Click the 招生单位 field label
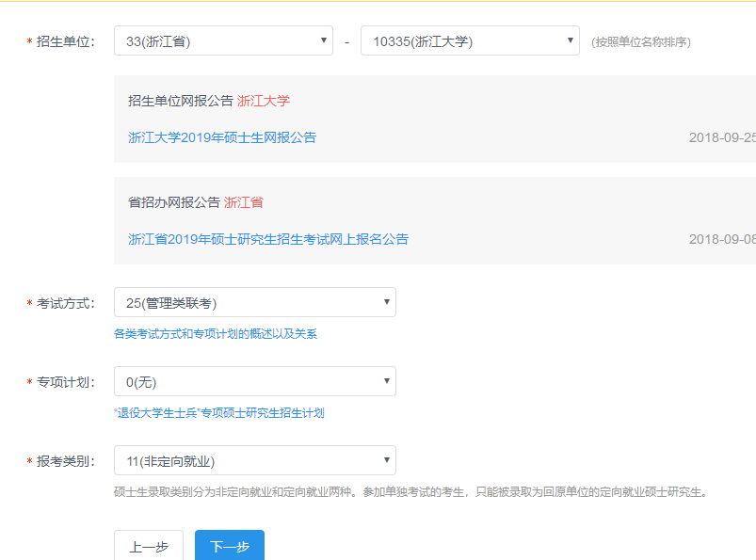Image resolution: width=756 pixels, height=560 pixels. click(x=65, y=41)
